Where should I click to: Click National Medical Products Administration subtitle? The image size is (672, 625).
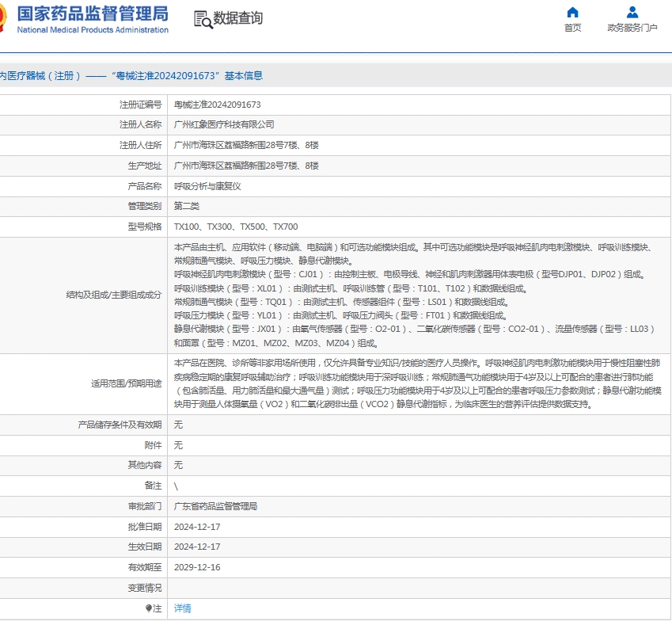pos(93,30)
